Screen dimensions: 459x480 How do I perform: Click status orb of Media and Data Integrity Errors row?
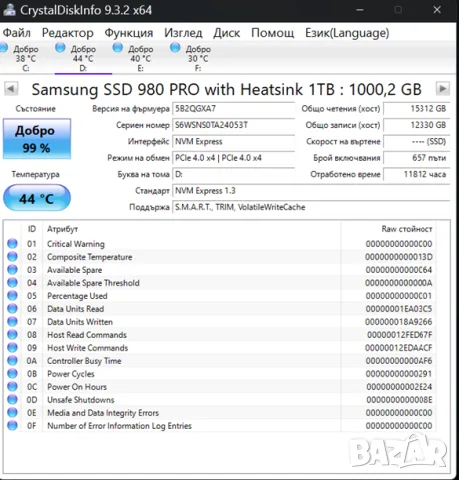(x=12, y=413)
